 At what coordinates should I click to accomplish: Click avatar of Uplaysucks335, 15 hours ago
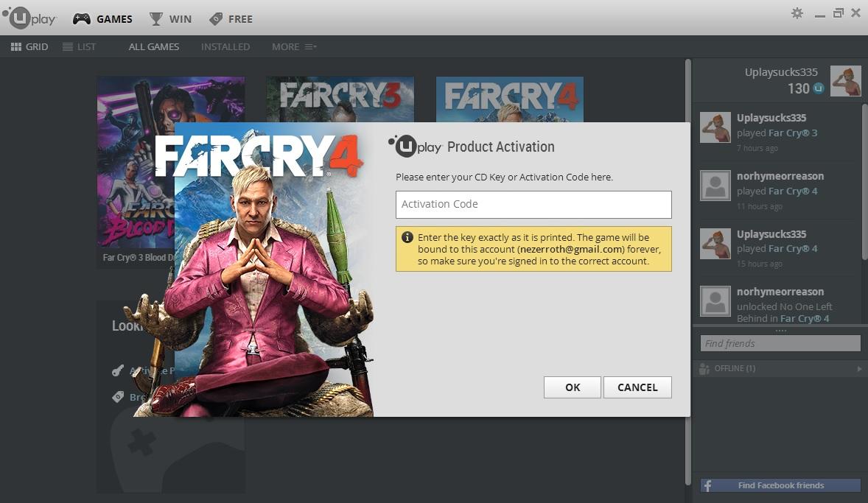(x=715, y=244)
